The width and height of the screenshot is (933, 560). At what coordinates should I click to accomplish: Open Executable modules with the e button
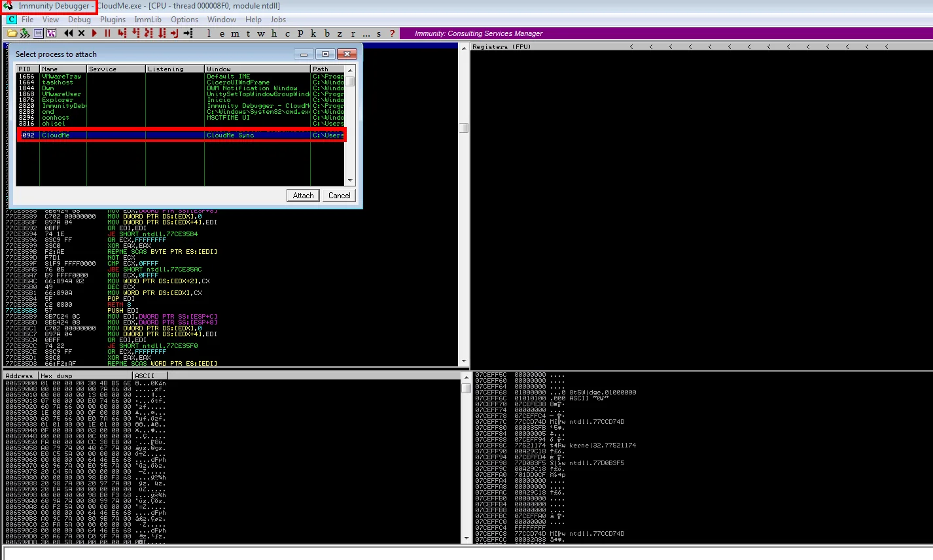[x=222, y=33]
